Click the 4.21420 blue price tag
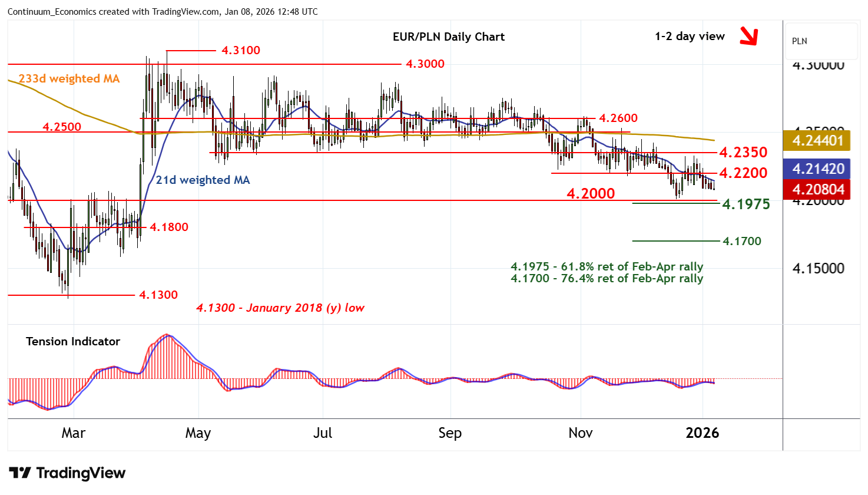Image resolution: width=868 pixels, height=495 pixels. click(x=817, y=169)
